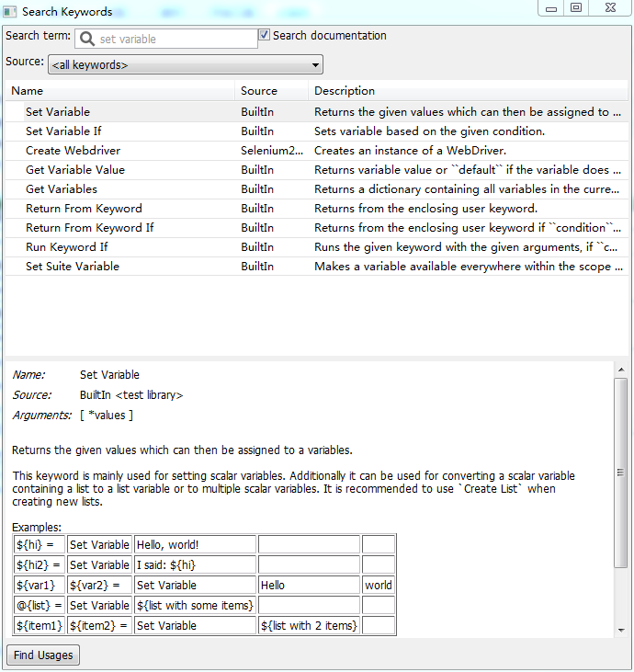Click the Search Keywords window title icon

click(x=10, y=12)
